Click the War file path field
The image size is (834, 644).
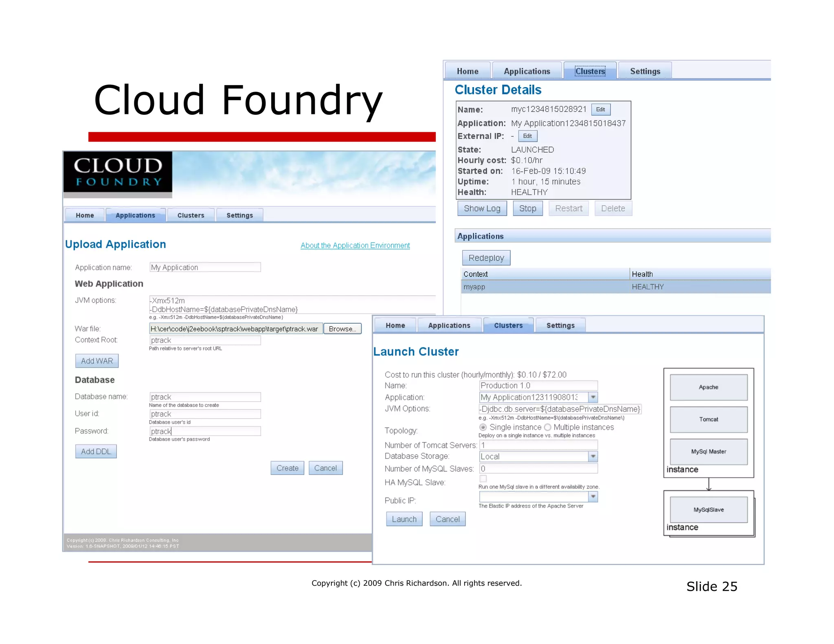(x=236, y=329)
